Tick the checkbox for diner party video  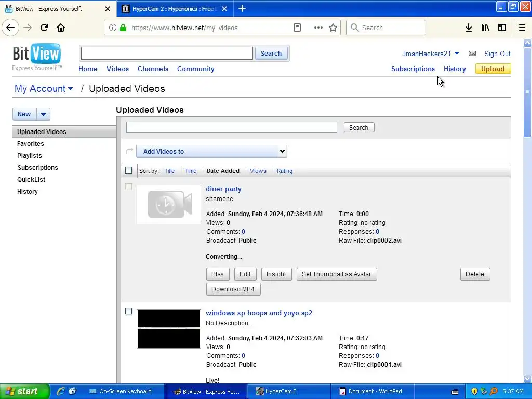click(129, 187)
